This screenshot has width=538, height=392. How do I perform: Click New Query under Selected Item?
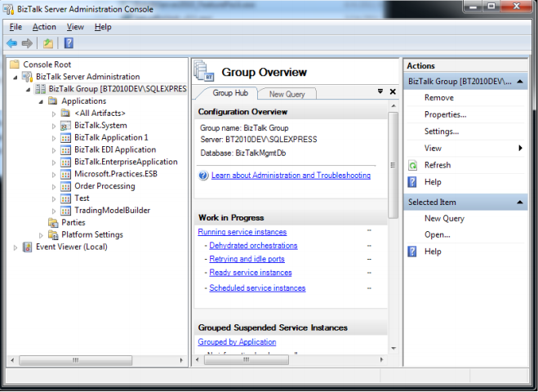tap(444, 219)
